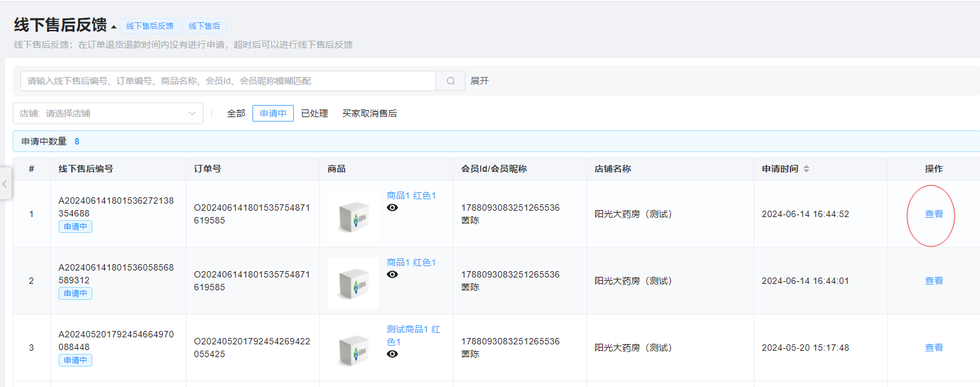Click 线下售后编号 column header

86,169
